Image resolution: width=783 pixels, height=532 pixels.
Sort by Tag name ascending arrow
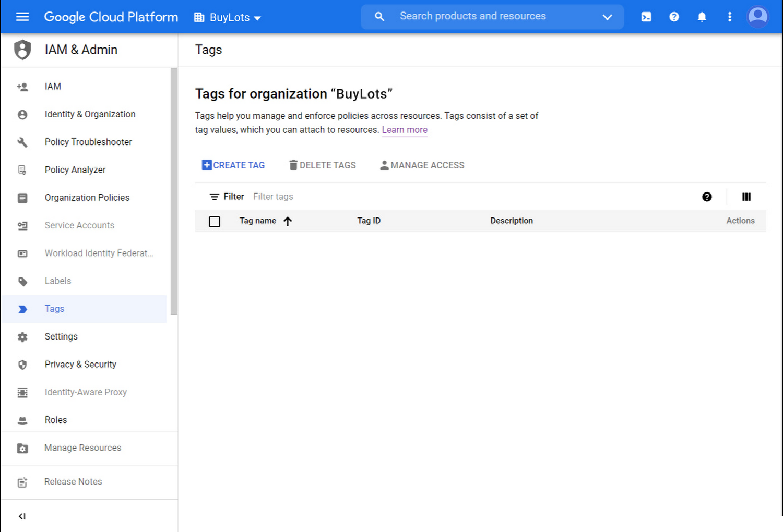288,221
